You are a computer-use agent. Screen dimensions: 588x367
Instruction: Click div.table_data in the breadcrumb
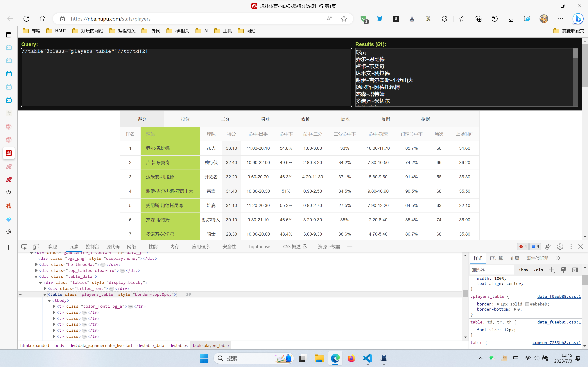[x=150, y=345]
